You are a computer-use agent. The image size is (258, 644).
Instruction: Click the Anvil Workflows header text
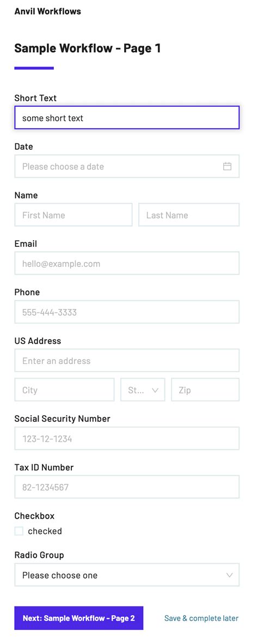[x=47, y=11]
